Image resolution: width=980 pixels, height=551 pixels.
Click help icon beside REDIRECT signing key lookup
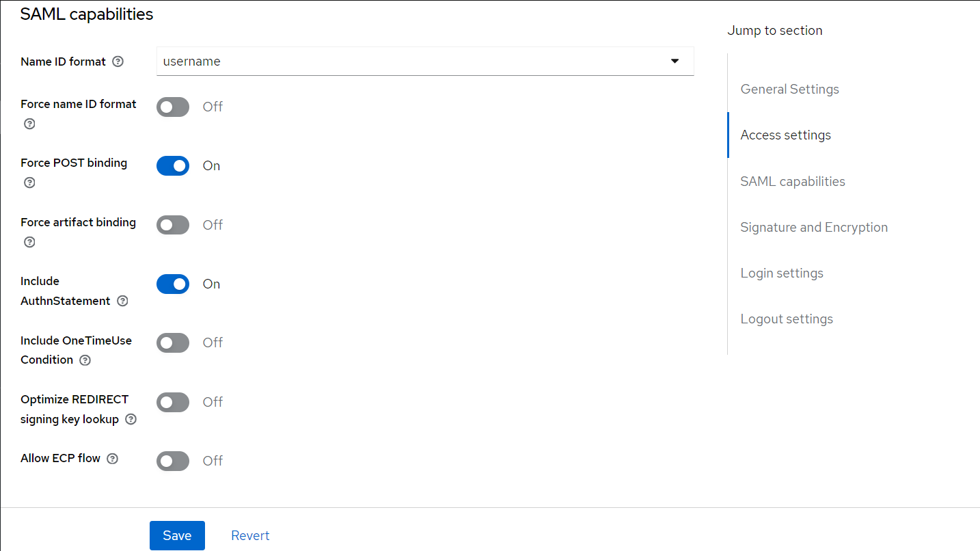click(x=131, y=419)
